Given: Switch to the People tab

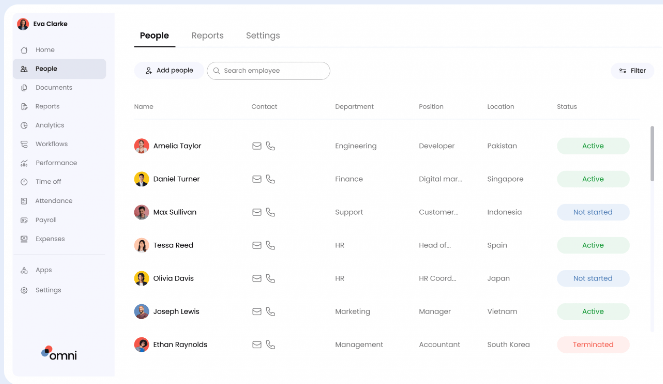Looking at the screenshot, I should (154, 36).
